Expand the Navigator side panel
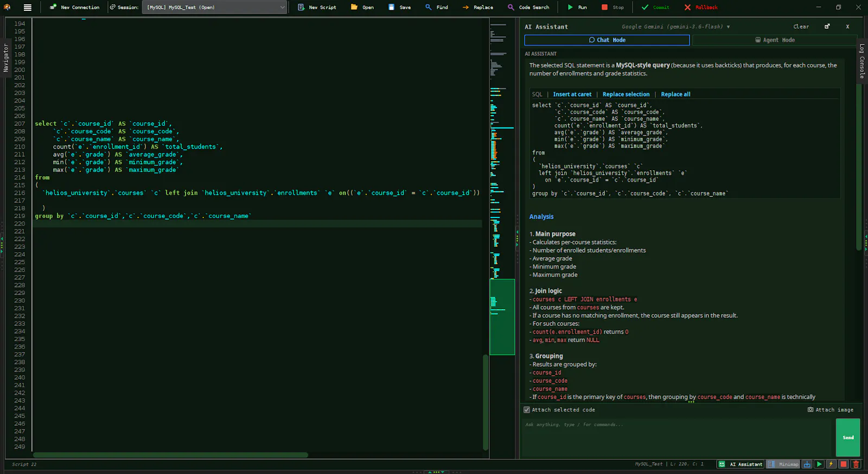 tap(6, 58)
